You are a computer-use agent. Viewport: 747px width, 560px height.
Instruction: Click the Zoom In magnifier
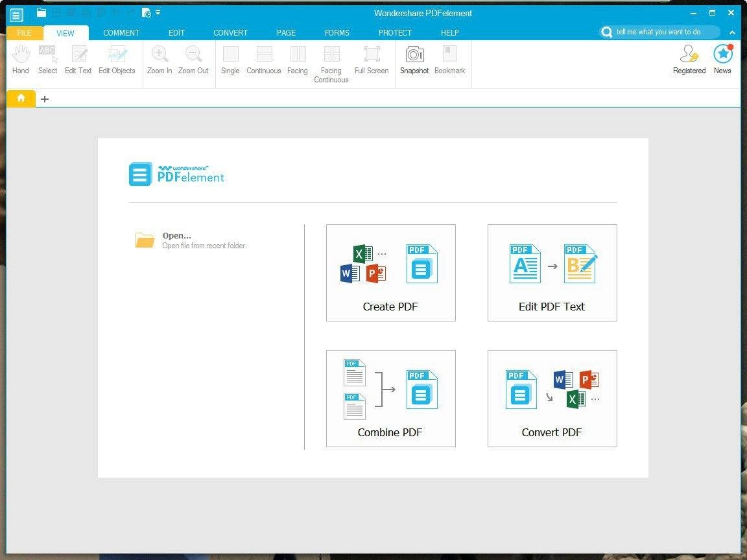[x=159, y=60]
